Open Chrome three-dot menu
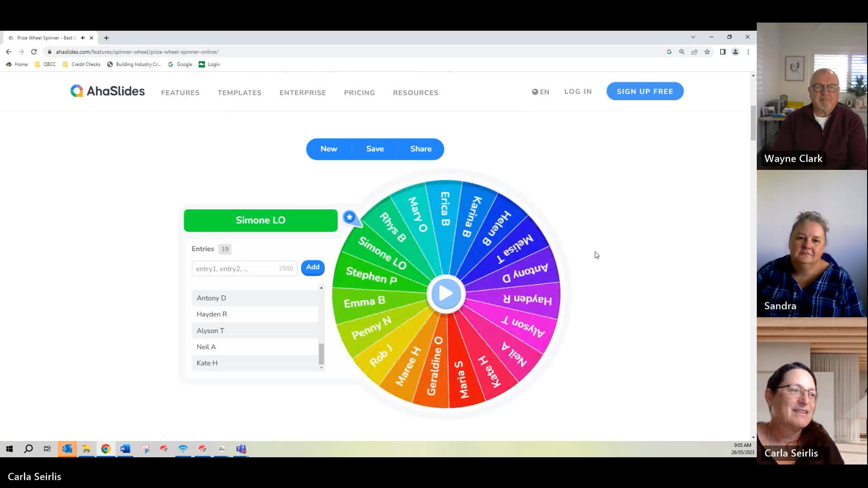 click(748, 52)
